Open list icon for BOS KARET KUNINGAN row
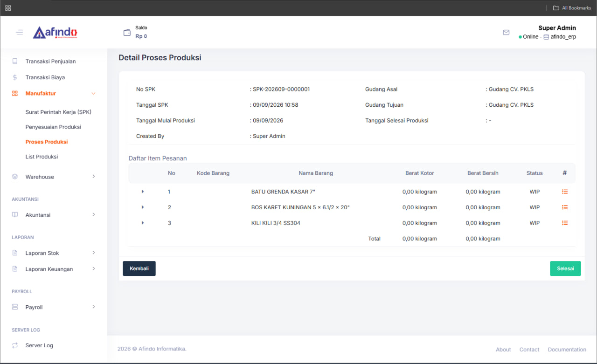The image size is (597, 364). pos(565,207)
